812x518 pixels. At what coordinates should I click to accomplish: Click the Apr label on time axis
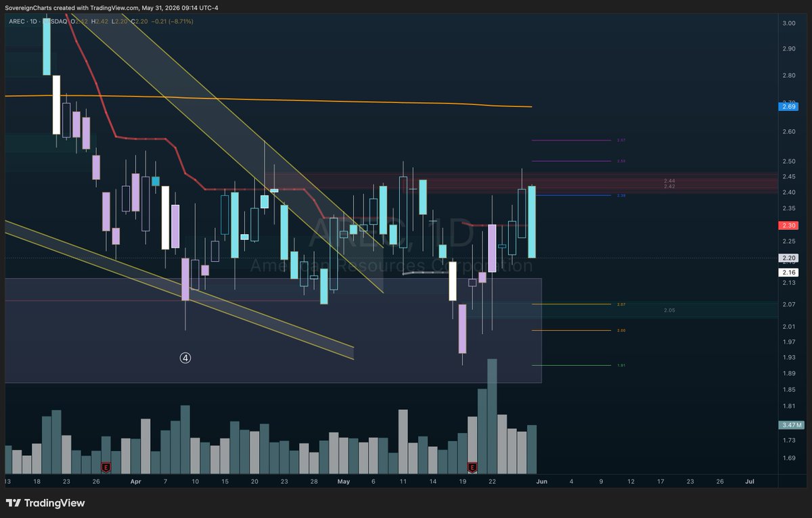136,481
